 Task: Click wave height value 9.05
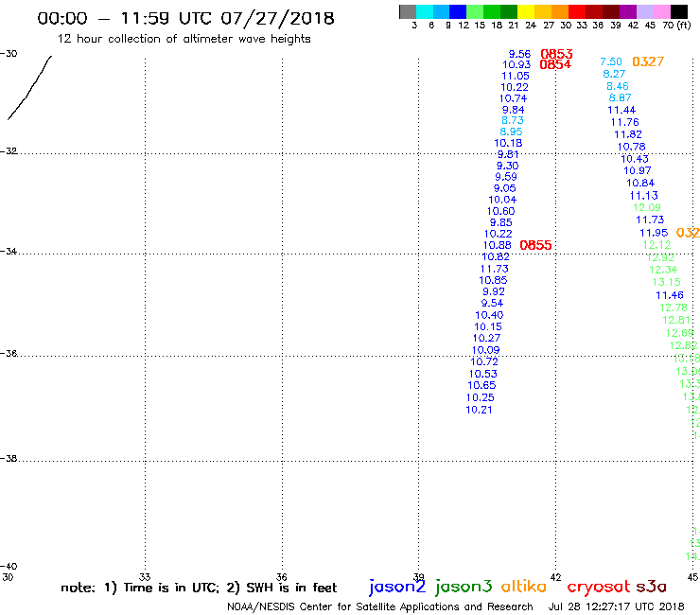504,188
